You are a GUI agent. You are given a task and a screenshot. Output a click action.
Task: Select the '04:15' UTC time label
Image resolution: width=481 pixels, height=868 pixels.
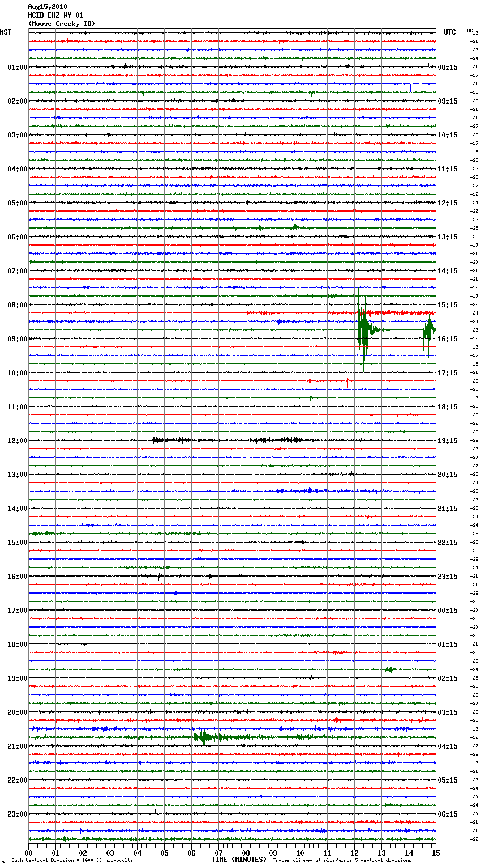point(448,746)
